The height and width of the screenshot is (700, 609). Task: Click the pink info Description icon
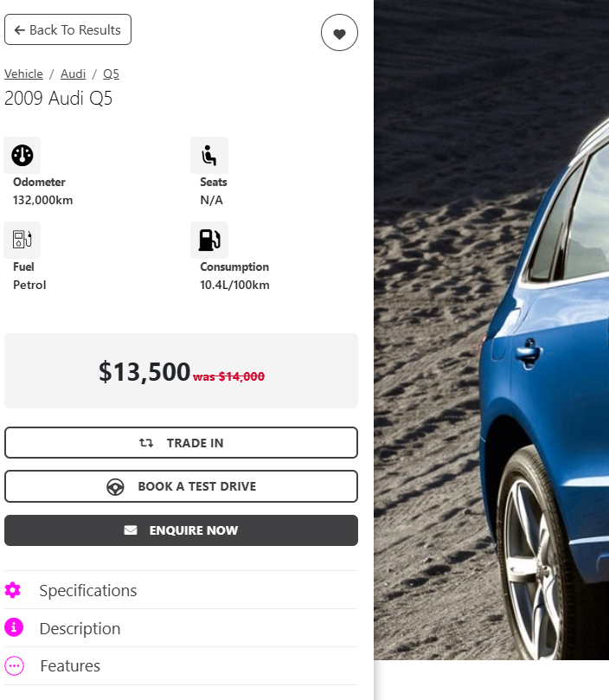tap(14, 627)
